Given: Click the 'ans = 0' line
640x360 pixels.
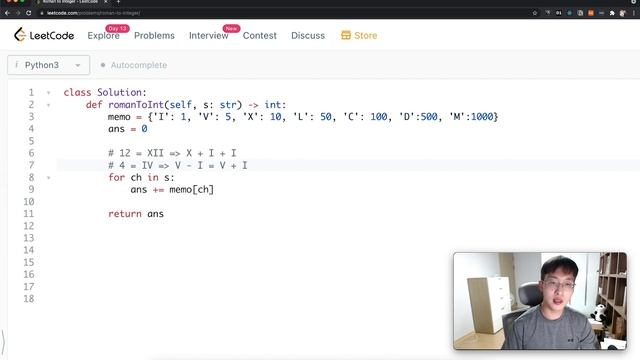Looking at the screenshot, I should [x=128, y=129].
